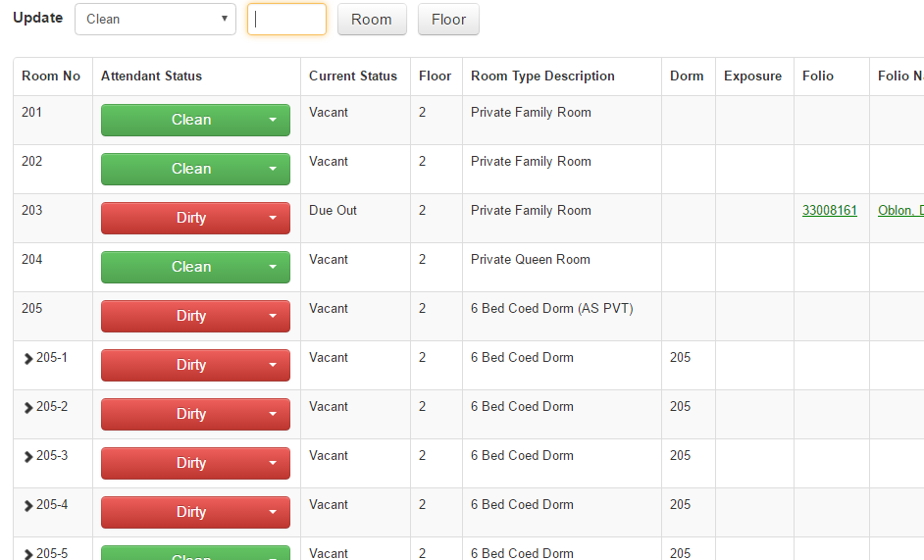Open room 204 Clean status dropdown

coord(195,267)
